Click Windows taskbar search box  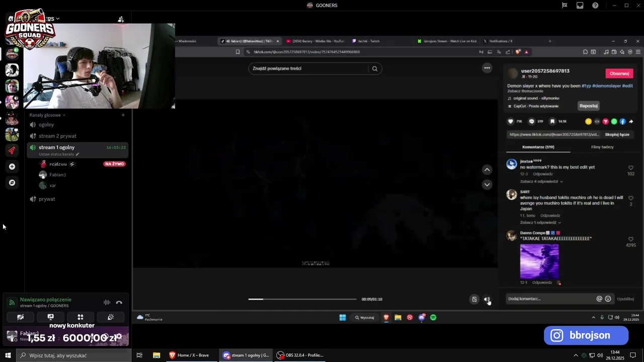(73, 355)
